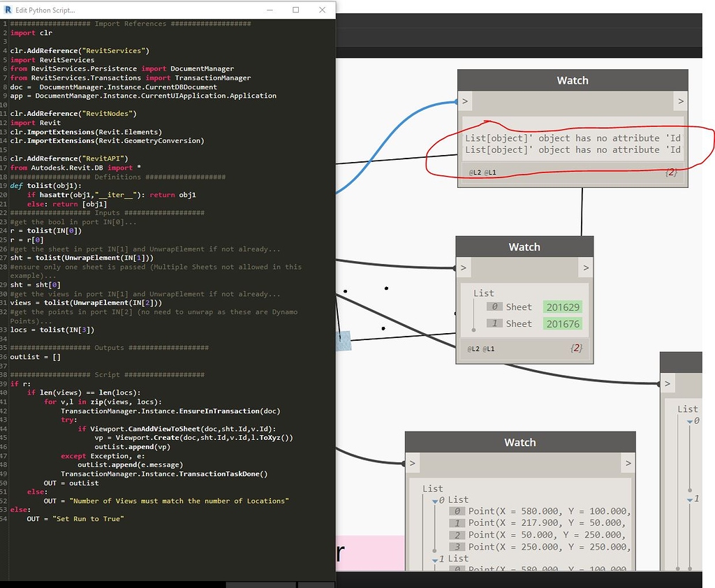Click the {2} badge on the error Watch node

pyautogui.click(x=670, y=172)
